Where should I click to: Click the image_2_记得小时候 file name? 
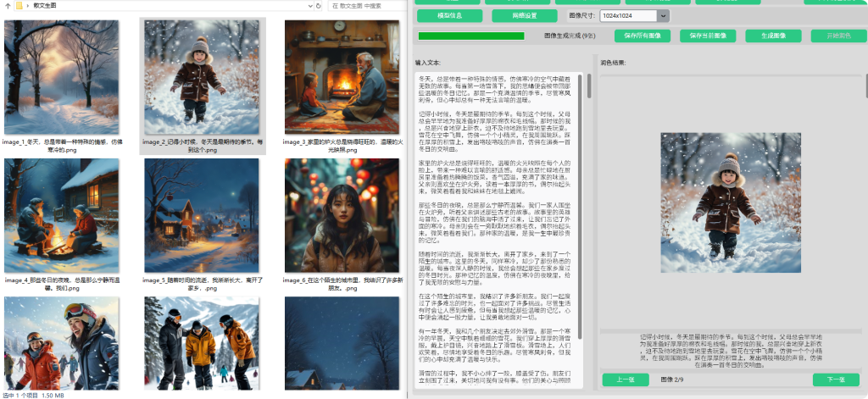pyautogui.click(x=202, y=146)
